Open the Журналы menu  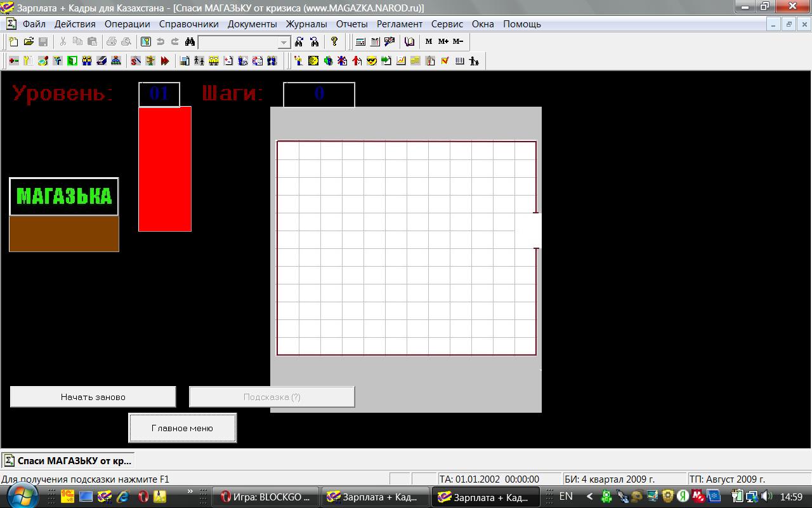(306, 24)
